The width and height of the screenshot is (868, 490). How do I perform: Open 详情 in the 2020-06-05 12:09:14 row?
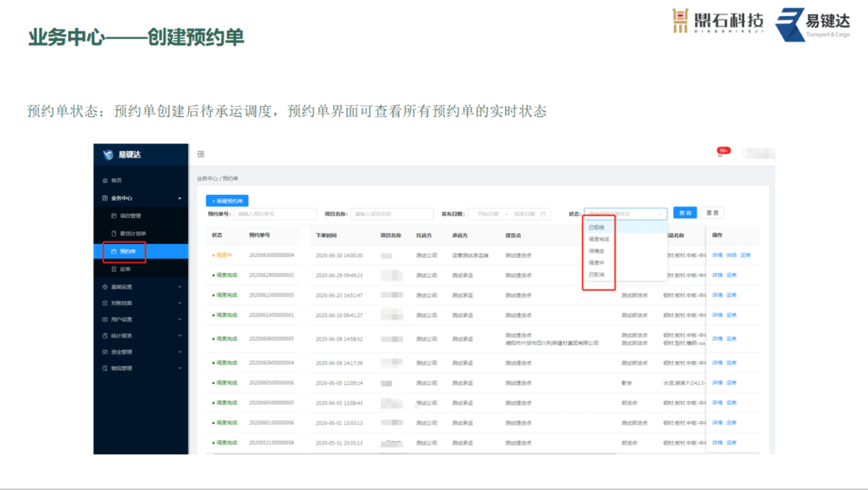[x=717, y=383]
